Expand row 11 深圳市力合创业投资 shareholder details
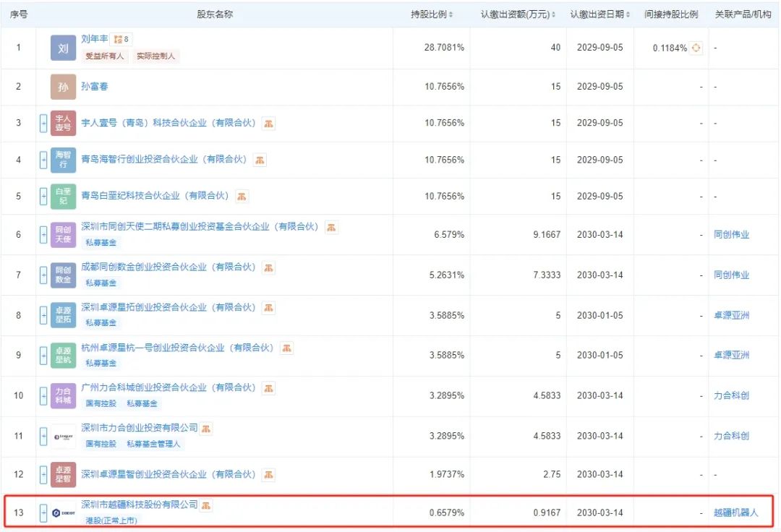Screen dimensions: 781x532 43,436
